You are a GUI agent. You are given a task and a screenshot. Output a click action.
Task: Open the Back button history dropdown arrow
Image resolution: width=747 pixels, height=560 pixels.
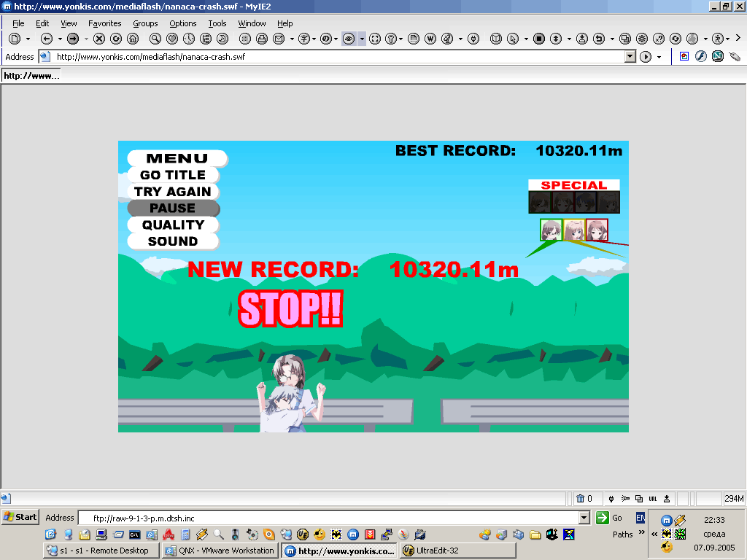pos(60,39)
